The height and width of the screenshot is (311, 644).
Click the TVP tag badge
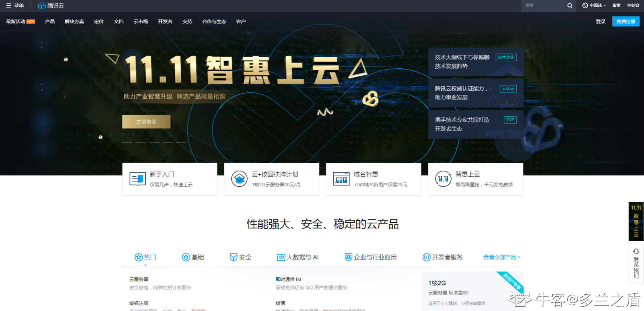coord(510,120)
